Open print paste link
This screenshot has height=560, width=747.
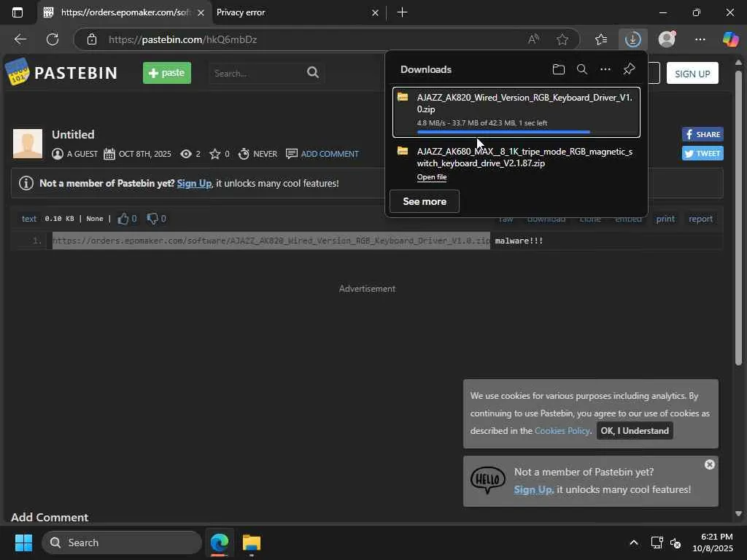point(665,219)
